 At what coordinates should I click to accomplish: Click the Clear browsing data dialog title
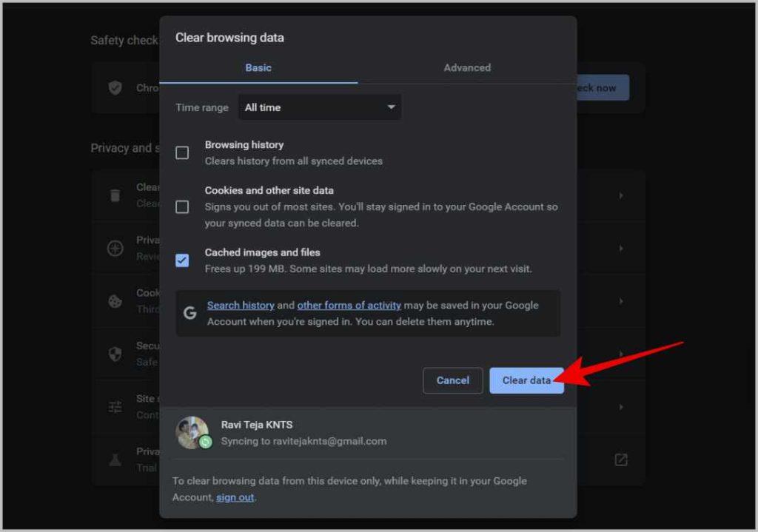coord(229,37)
